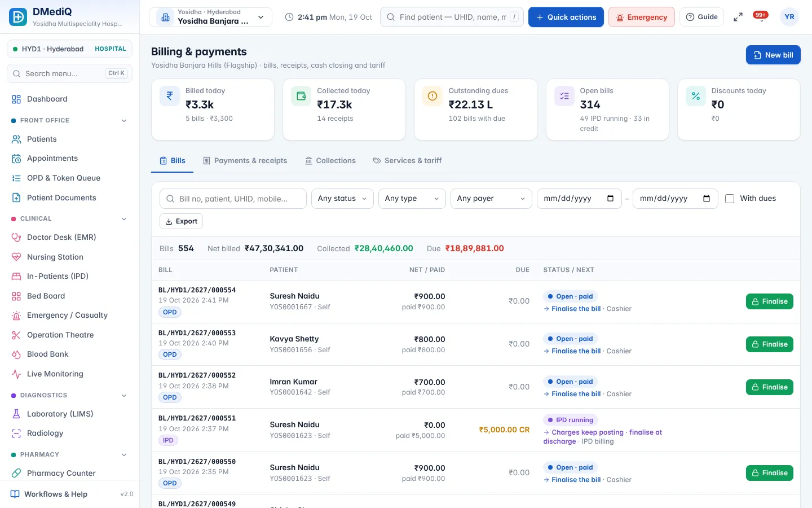Collapse the DIAGNOSTICS section
This screenshot has width=812, height=508.
[x=124, y=396]
